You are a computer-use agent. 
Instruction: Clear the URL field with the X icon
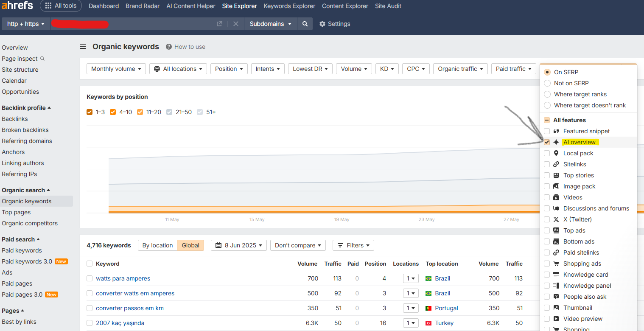[236, 24]
